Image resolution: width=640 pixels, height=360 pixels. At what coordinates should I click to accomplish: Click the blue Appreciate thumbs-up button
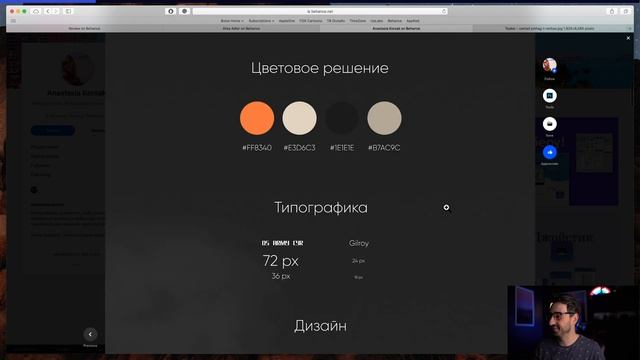[x=549, y=152]
